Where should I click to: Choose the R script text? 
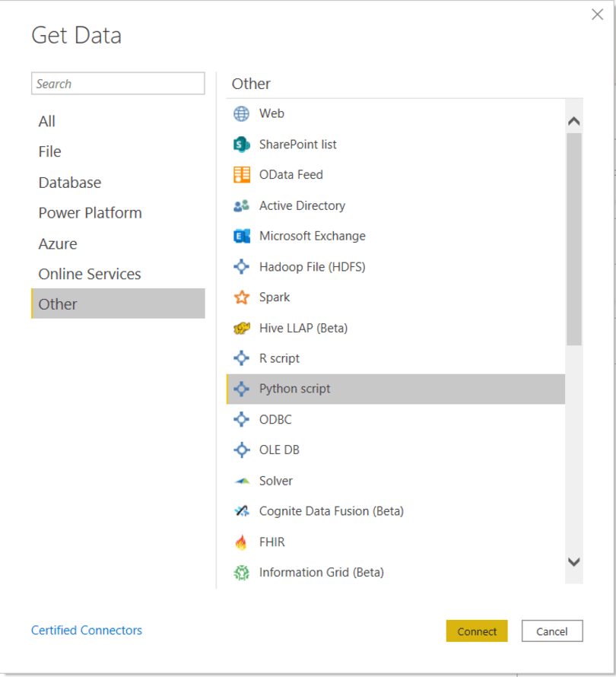click(x=279, y=358)
